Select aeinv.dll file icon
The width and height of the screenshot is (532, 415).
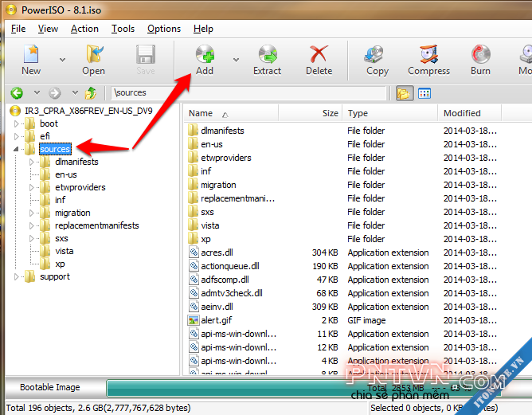(194, 307)
